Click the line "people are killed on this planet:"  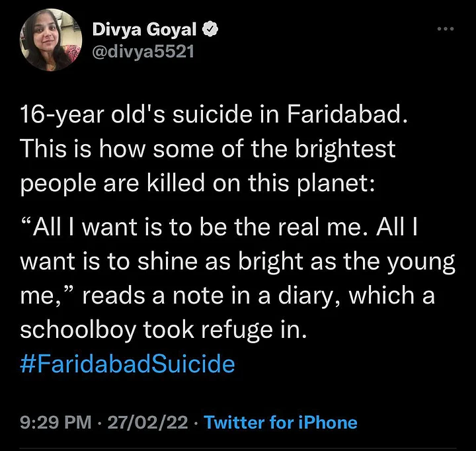click(198, 182)
